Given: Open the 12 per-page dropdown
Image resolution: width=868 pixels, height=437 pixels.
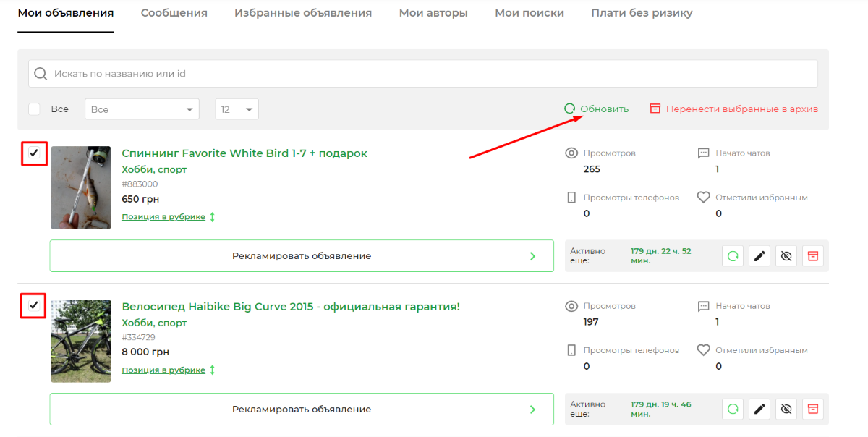Looking at the screenshot, I should 237,109.
